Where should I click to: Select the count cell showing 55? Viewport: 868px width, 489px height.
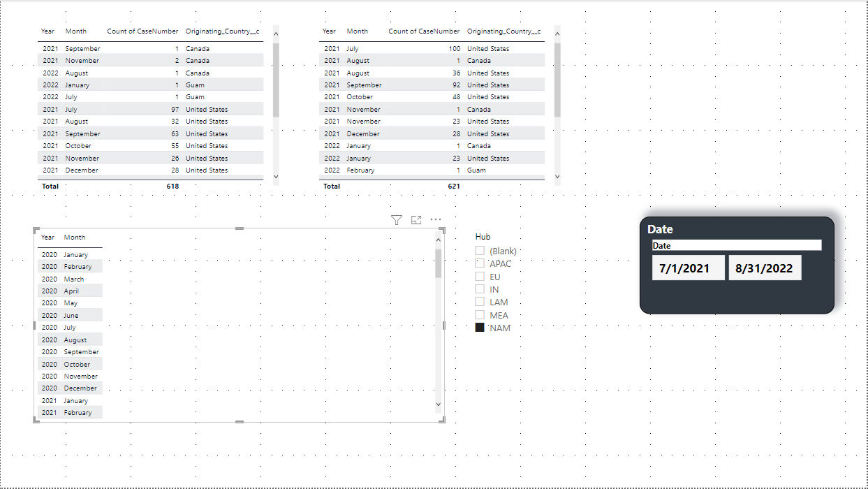click(175, 146)
